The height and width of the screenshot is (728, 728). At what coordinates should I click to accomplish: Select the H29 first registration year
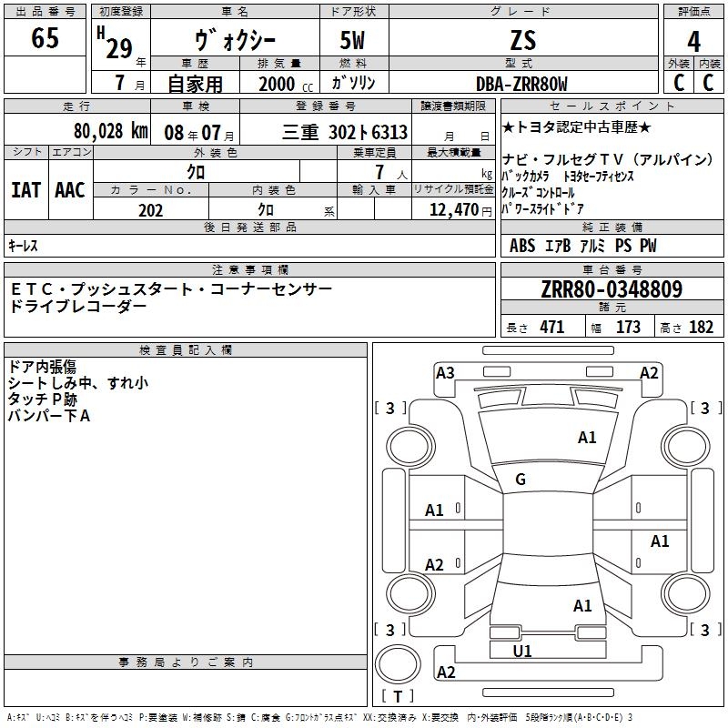coord(116,43)
